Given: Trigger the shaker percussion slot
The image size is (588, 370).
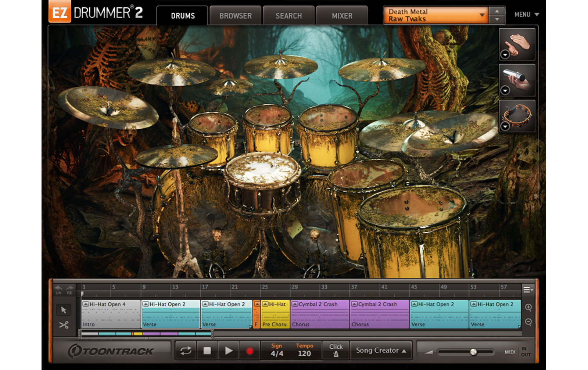Looking at the screenshot, I should tap(517, 80).
